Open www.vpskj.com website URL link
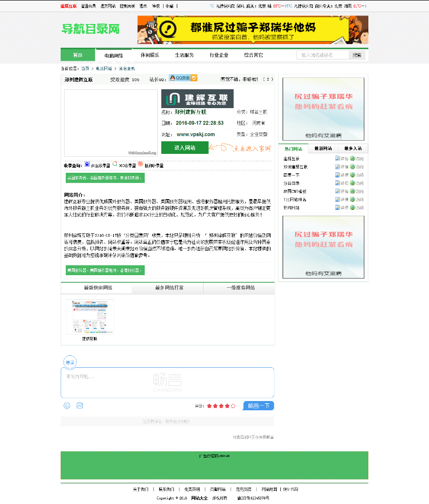The image size is (429, 504). click(196, 134)
